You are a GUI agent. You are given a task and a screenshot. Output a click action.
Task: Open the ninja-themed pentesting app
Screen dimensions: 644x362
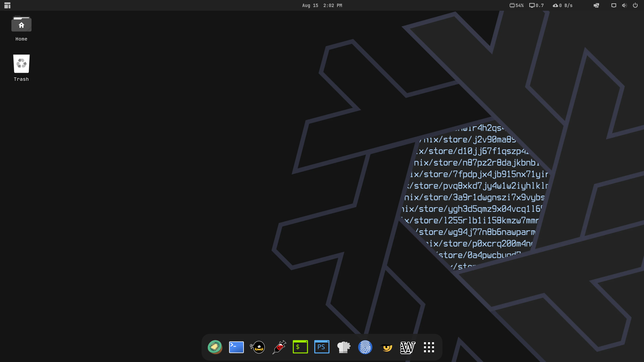tap(257, 347)
